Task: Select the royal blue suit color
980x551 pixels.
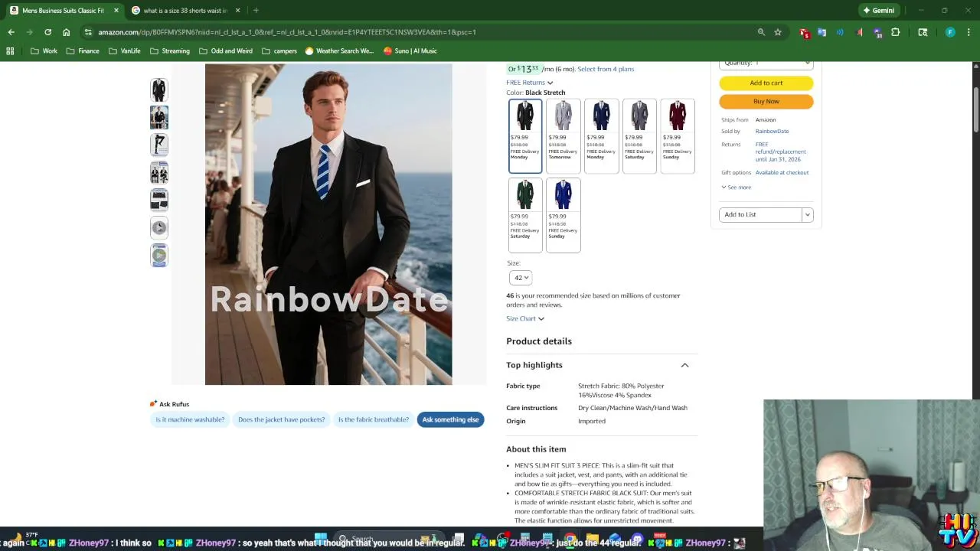Action: 563,215
